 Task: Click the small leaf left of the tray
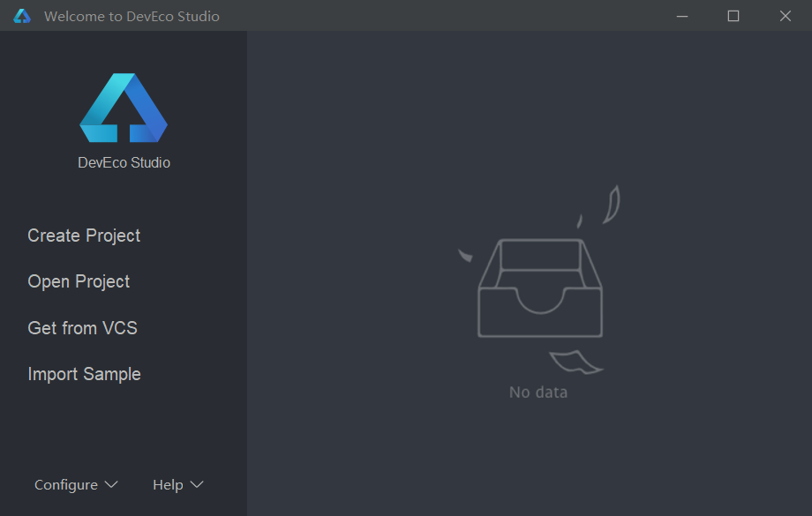tap(464, 256)
